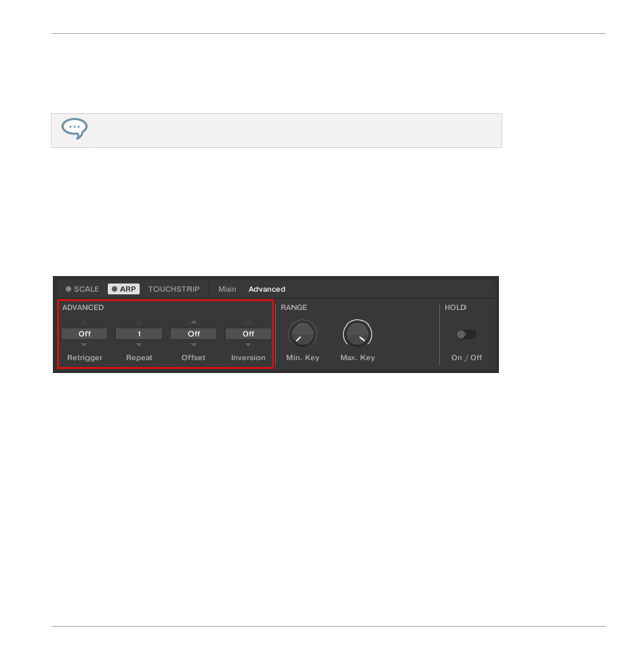Decrease Repeat value with down arrow

point(139,345)
